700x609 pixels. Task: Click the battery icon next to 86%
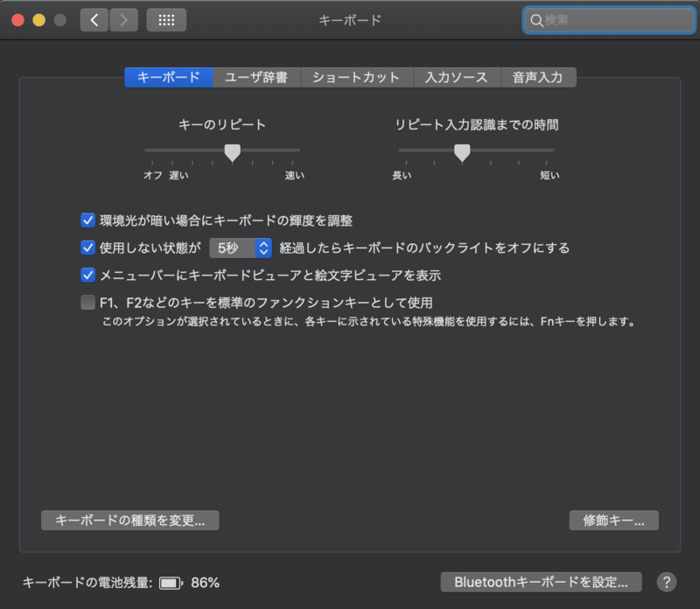point(171,581)
